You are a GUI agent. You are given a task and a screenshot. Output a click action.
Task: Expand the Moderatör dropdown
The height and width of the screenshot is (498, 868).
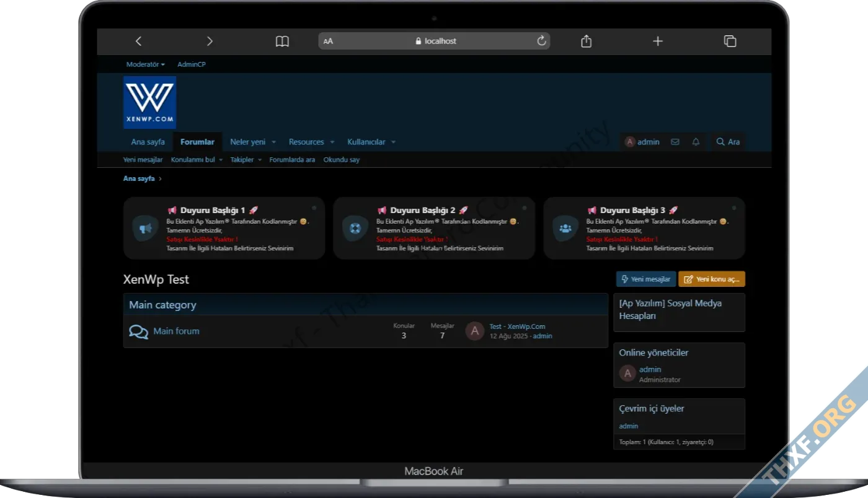pos(145,64)
